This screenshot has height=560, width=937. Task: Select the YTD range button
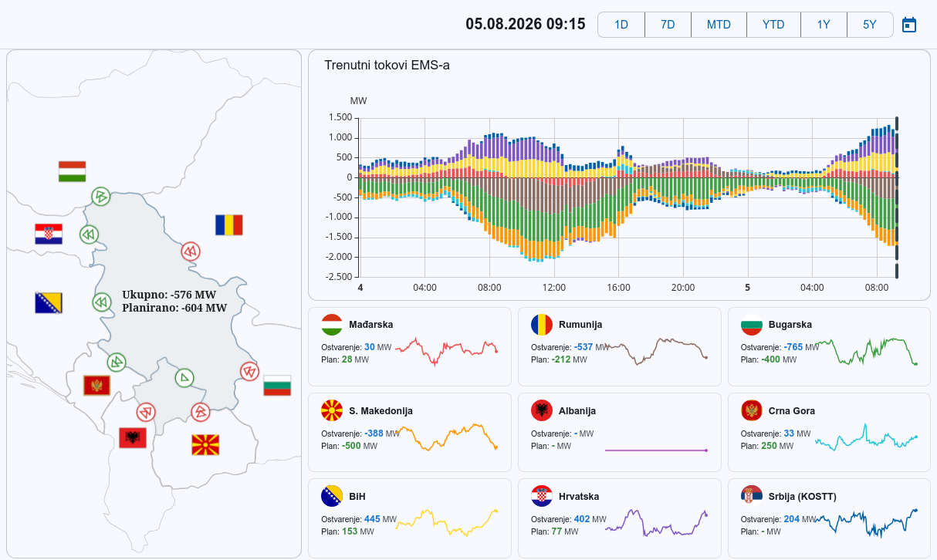(x=773, y=25)
